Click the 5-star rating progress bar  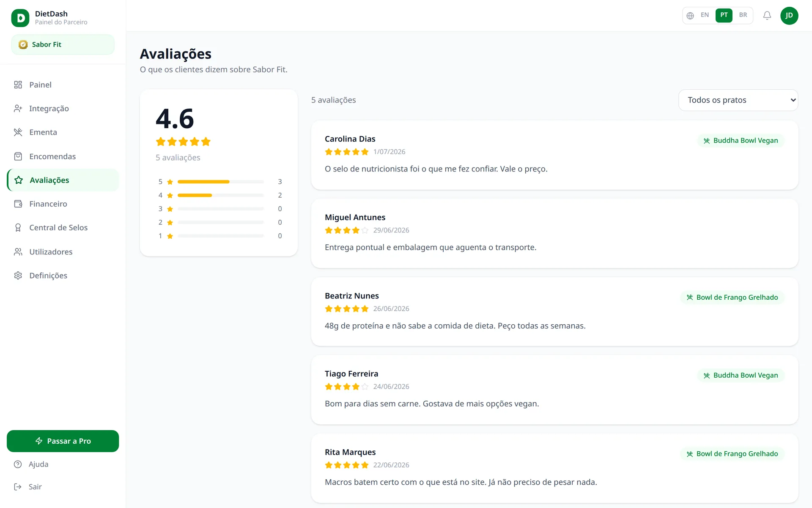(221, 182)
